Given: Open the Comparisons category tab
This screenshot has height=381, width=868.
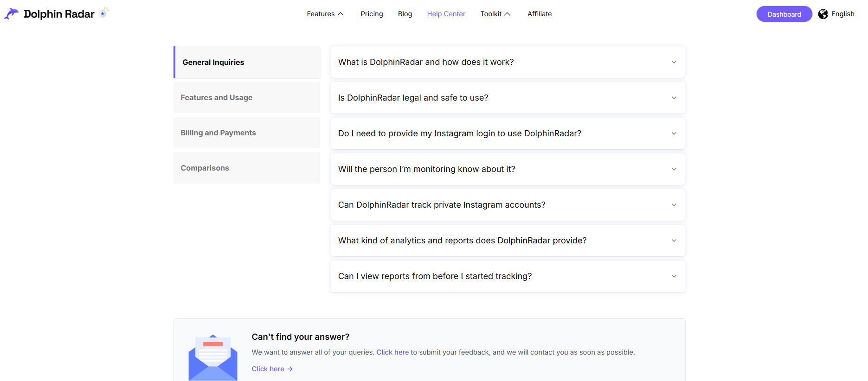Looking at the screenshot, I should tap(247, 168).
